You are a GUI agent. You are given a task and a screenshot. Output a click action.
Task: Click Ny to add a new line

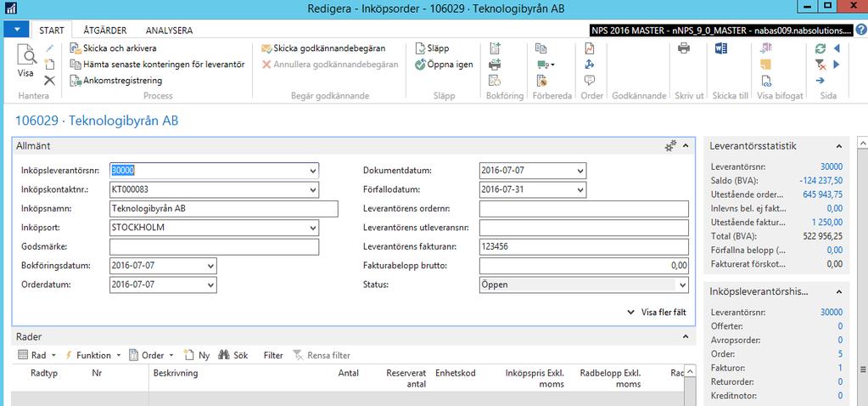tap(197, 356)
